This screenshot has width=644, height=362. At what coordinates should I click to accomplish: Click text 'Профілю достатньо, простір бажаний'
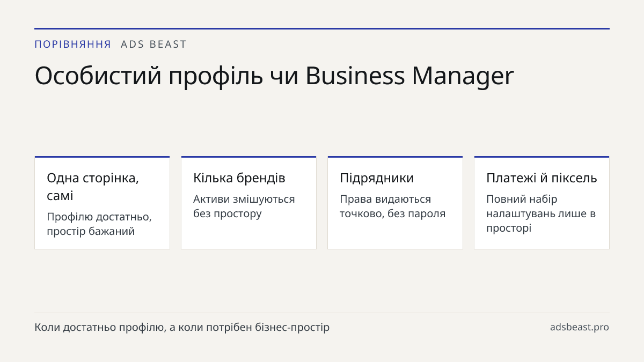pyautogui.click(x=99, y=224)
